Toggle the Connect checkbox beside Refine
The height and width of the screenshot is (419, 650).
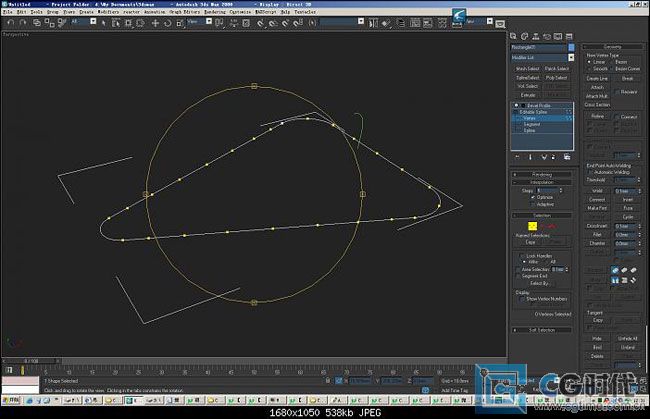617,116
